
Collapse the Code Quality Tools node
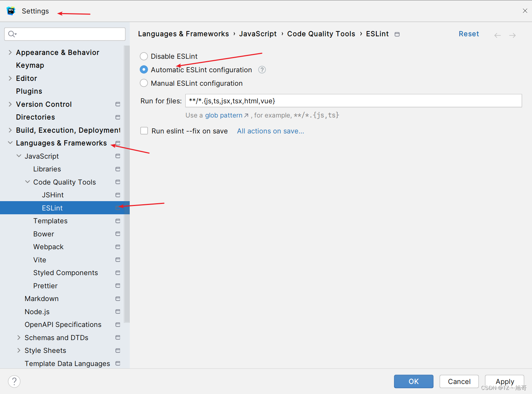27,182
